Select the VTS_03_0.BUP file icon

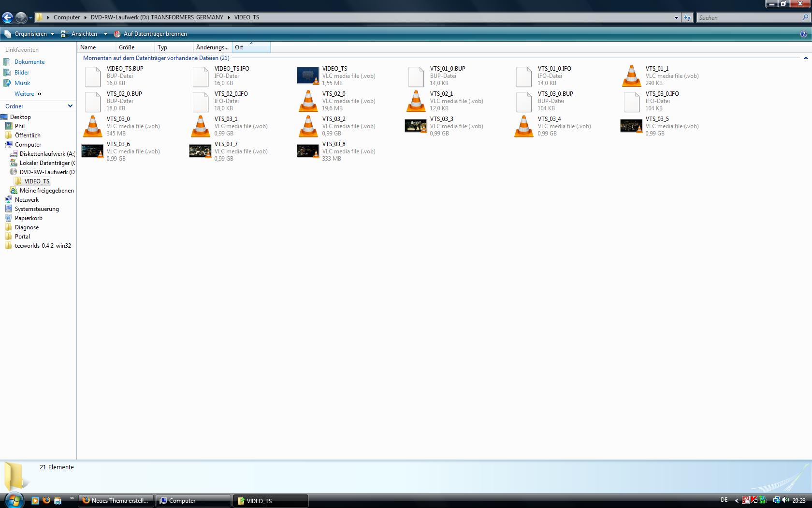pos(523,102)
